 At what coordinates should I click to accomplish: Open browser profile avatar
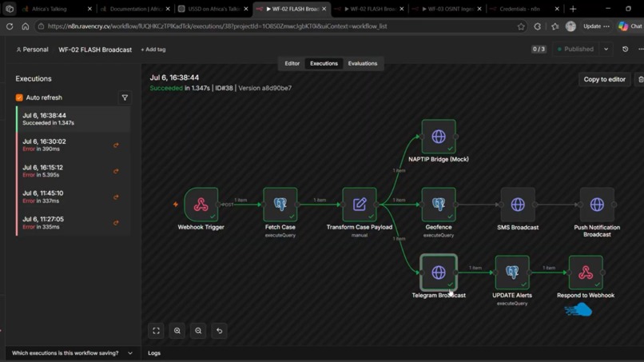coord(570,26)
